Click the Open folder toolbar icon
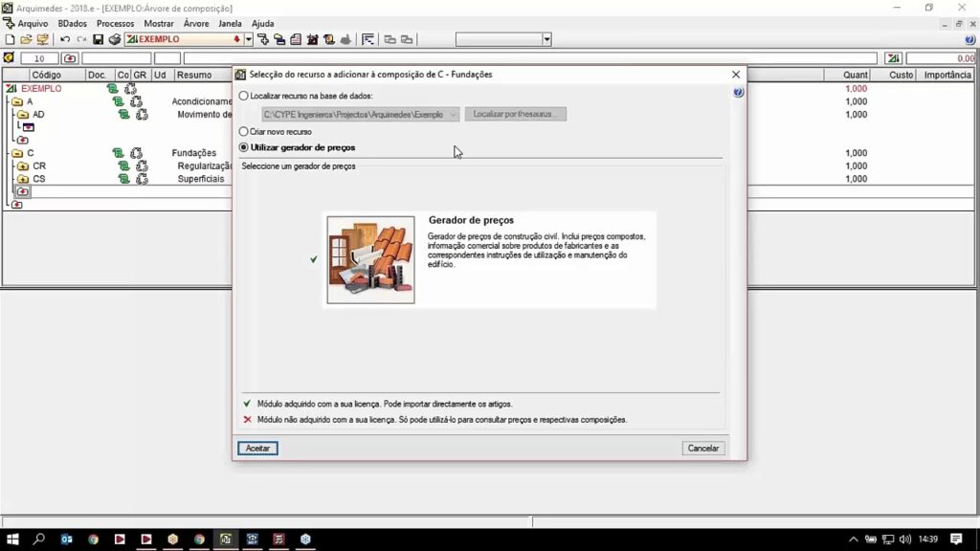The width and height of the screenshot is (980, 551). pyautogui.click(x=26, y=39)
